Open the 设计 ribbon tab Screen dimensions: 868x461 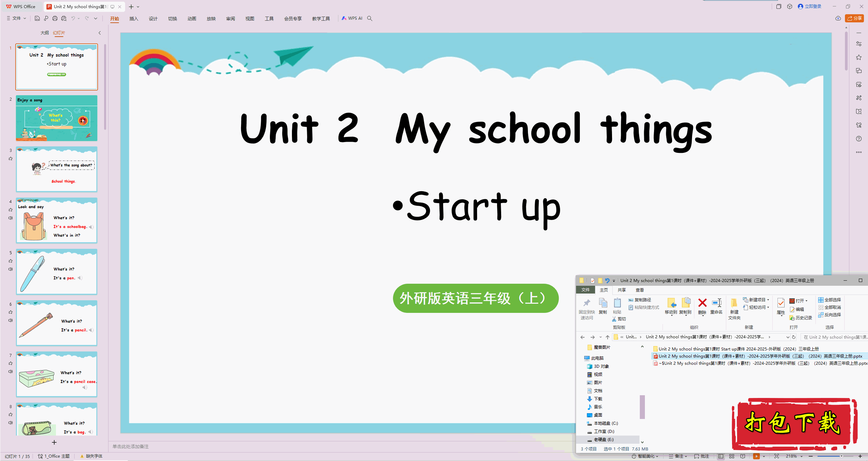(153, 19)
